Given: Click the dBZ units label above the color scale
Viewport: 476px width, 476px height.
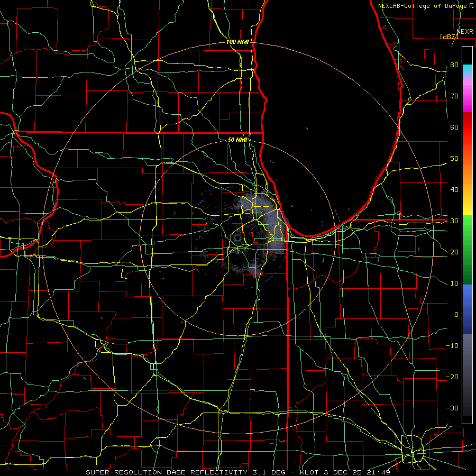Looking at the screenshot, I should 449,36.
